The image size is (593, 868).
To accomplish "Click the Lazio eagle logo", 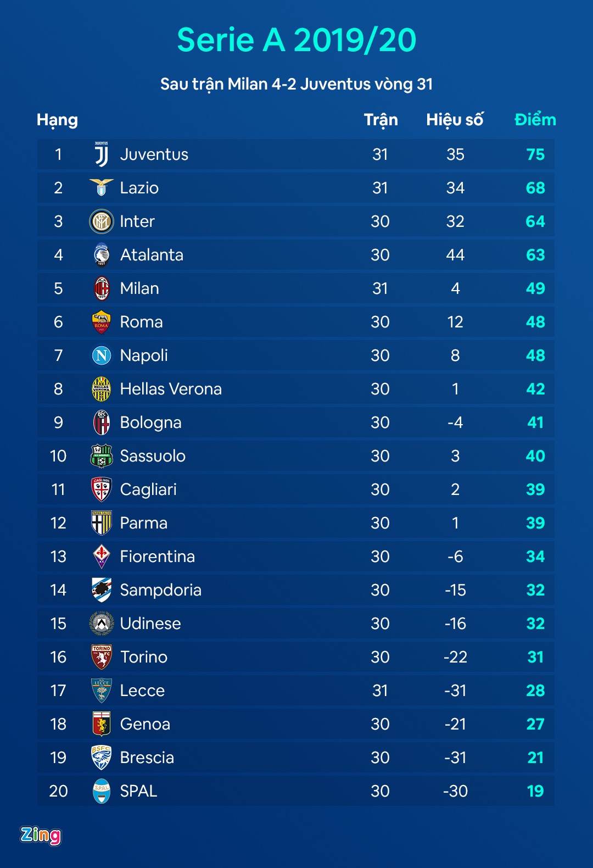I will click(102, 188).
